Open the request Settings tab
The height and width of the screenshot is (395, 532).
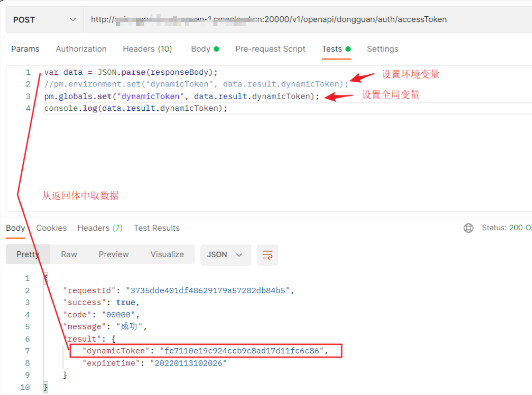pyautogui.click(x=383, y=49)
